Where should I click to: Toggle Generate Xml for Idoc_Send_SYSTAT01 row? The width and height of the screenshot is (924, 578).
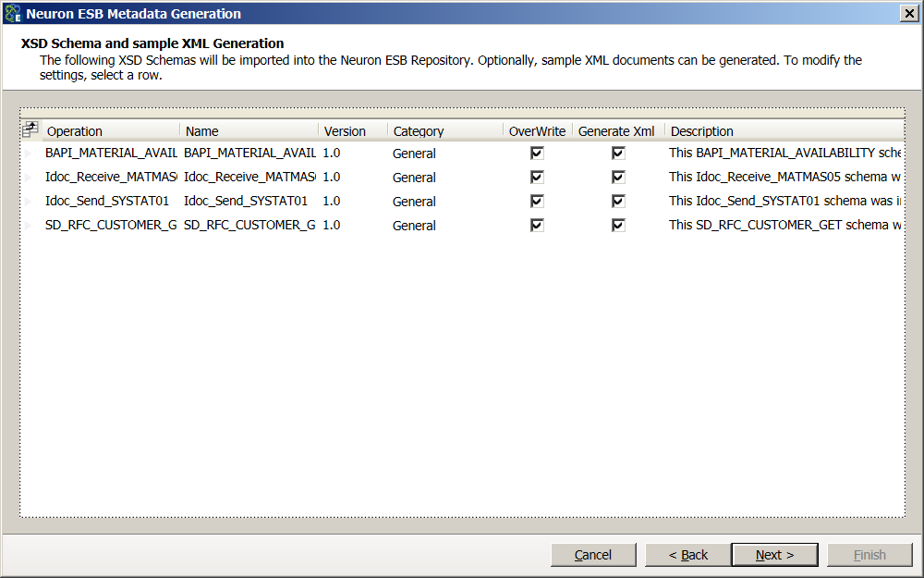618,201
